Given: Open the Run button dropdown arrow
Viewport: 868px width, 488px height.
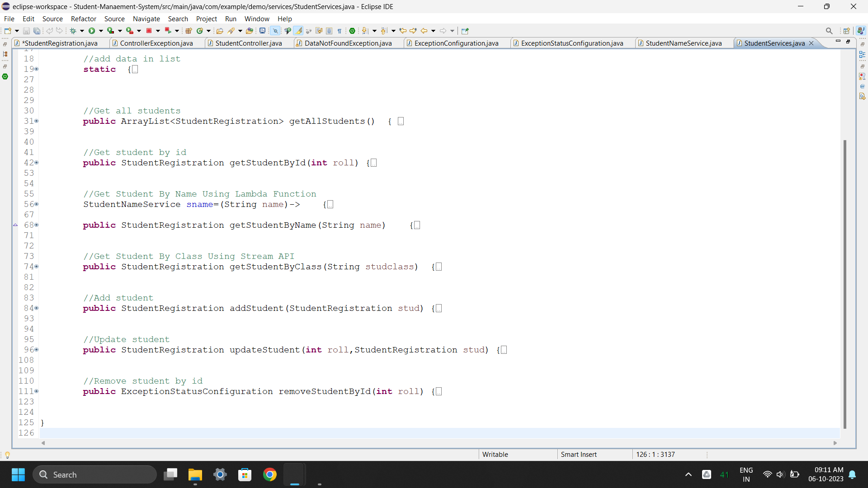Looking at the screenshot, I should [x=101, y=31].
